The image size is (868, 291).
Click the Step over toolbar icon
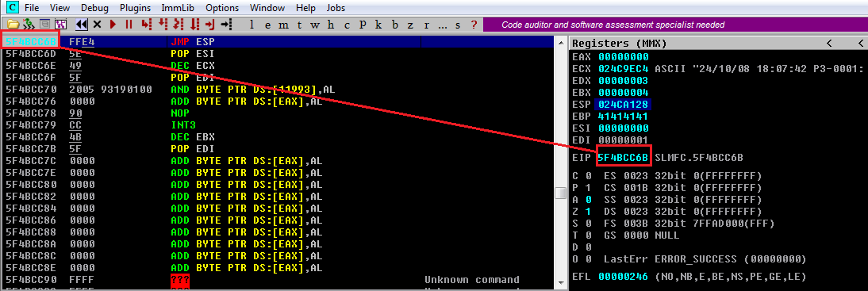click(163, 25)
